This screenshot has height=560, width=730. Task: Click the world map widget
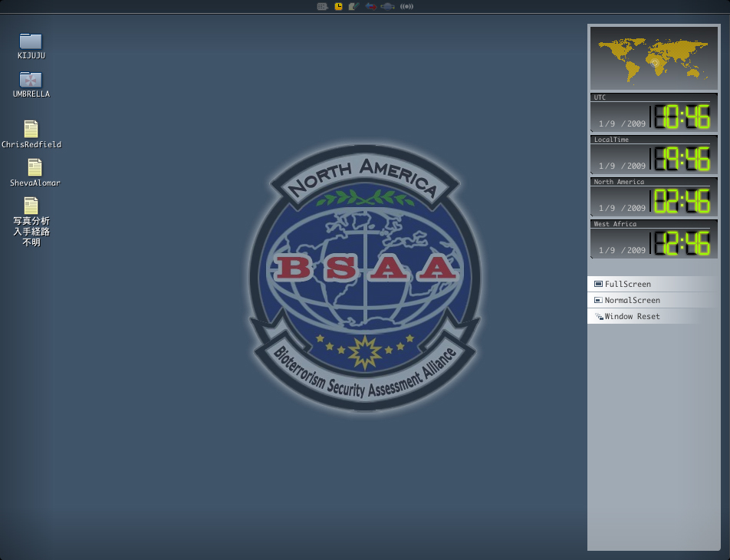click(x=653, y=58)
